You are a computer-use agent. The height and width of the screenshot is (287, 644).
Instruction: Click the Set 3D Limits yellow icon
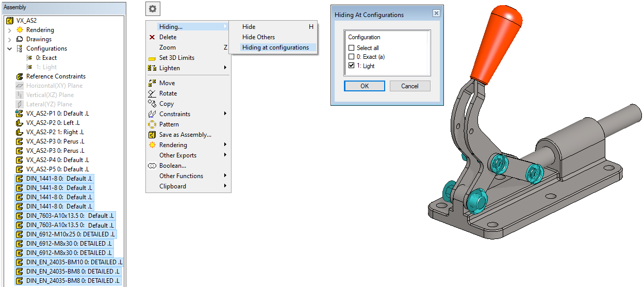click(x=152, y=58)
